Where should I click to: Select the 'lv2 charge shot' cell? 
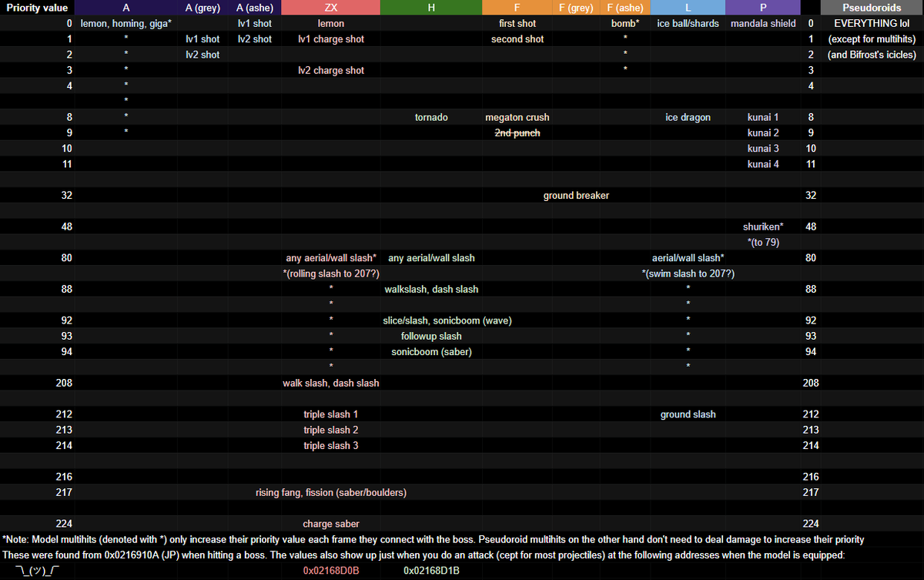pyautogui.click(x=330, y=71)
